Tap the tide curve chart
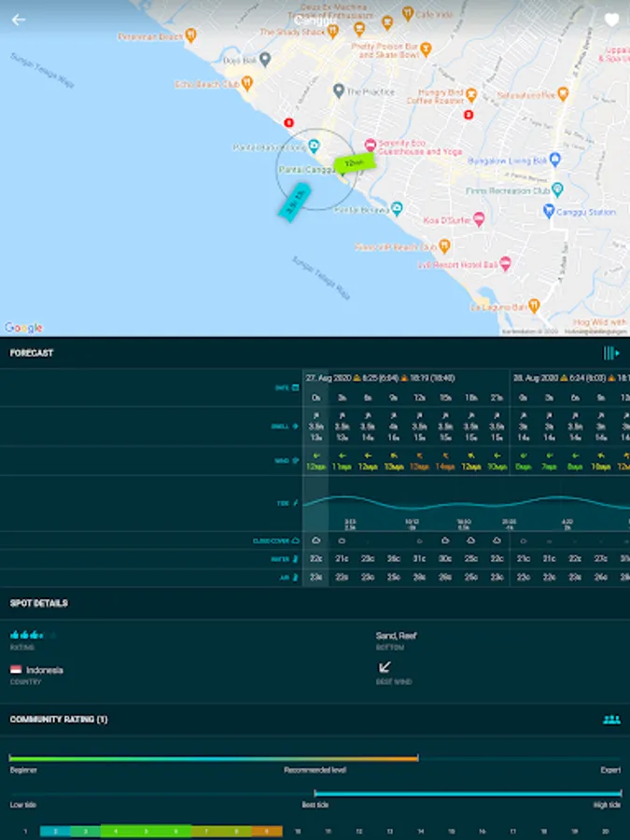 point(465,504)
